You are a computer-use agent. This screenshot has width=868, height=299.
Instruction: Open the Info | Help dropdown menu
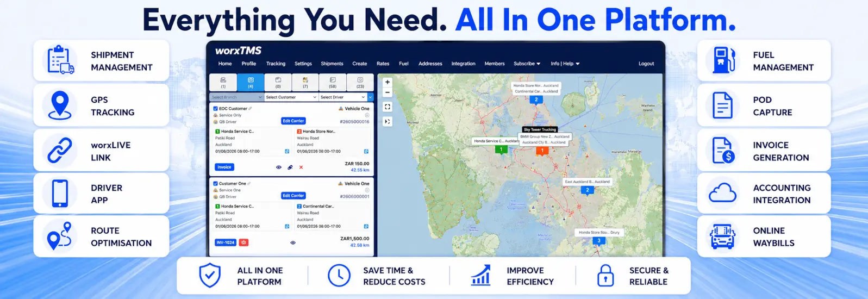565,64
